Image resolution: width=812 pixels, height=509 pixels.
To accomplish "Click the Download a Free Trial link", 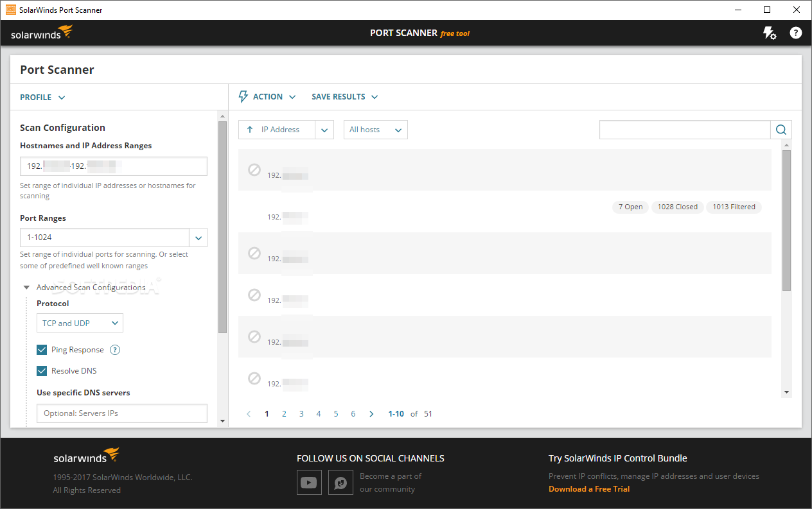I will tap(589, 489).
